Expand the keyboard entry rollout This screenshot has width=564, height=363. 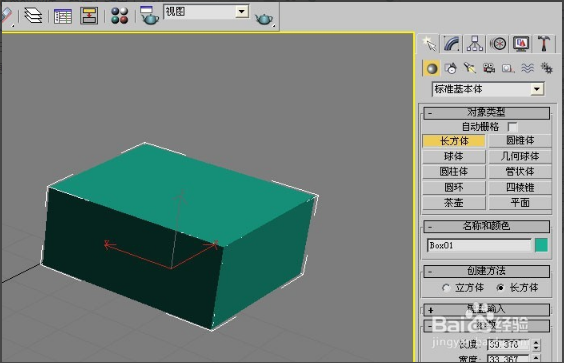[486, 309]
